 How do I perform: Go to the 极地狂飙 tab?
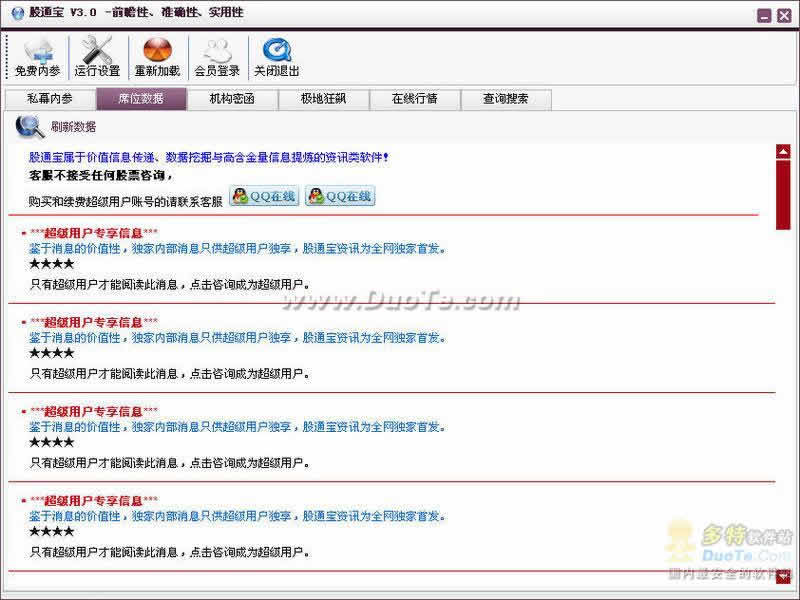point(323,99)
